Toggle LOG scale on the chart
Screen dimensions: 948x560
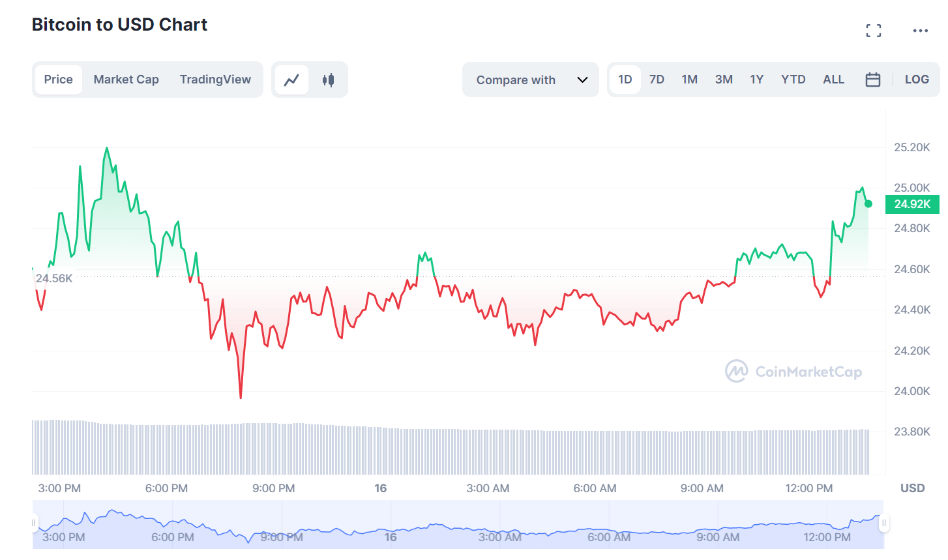pos(916,80)
